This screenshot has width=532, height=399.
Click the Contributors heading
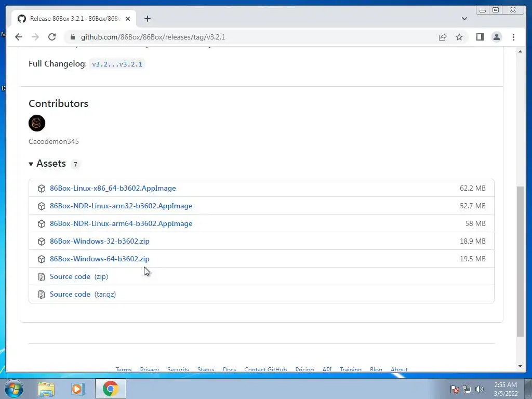click(x=58, y=103)
